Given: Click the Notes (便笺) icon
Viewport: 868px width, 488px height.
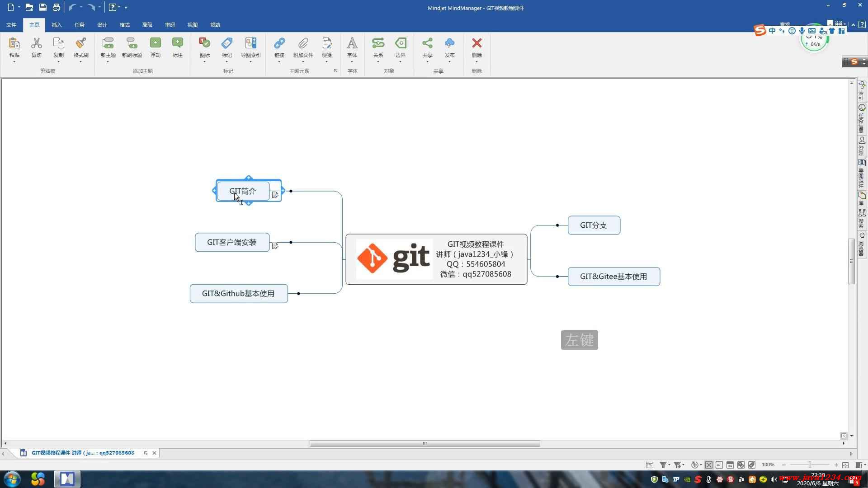Looking at the screenshot, I should [x=327, y=43].
